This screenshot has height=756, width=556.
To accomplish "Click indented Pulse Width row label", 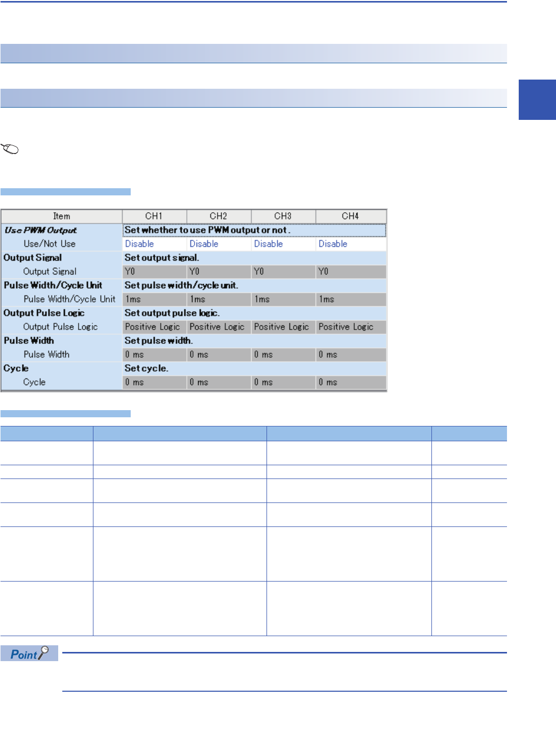I will 46,354.
